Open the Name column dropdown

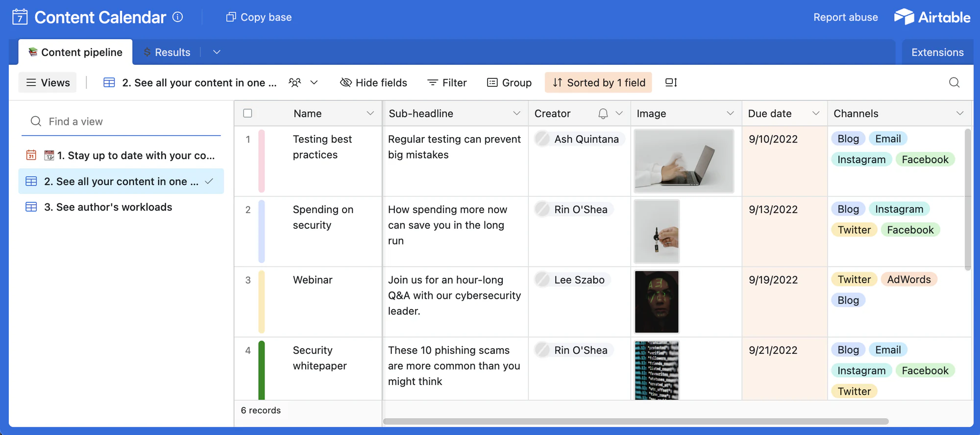[x=370, y=113]
